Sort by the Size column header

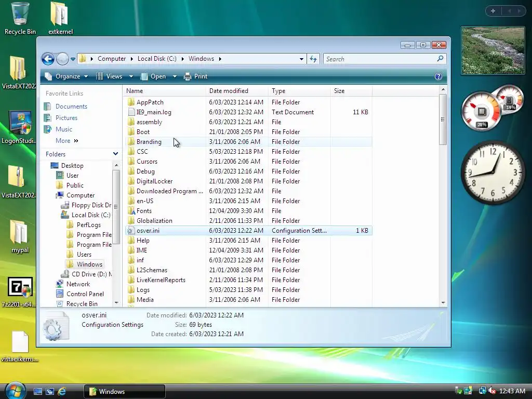click(352, 91)
